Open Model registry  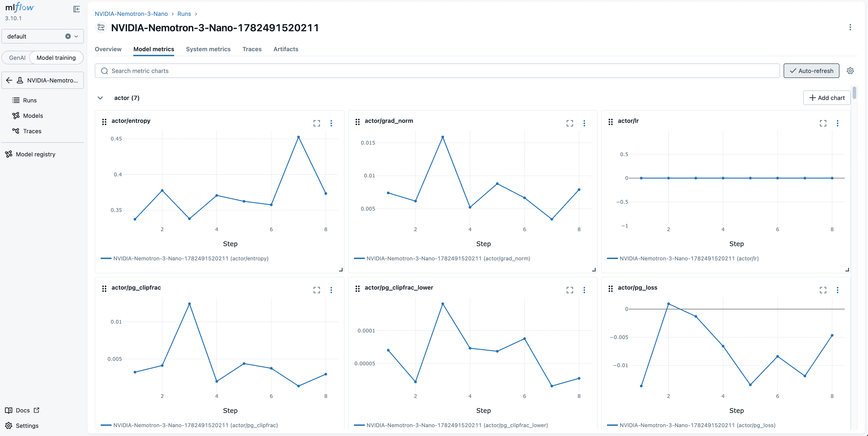[35, 154]
